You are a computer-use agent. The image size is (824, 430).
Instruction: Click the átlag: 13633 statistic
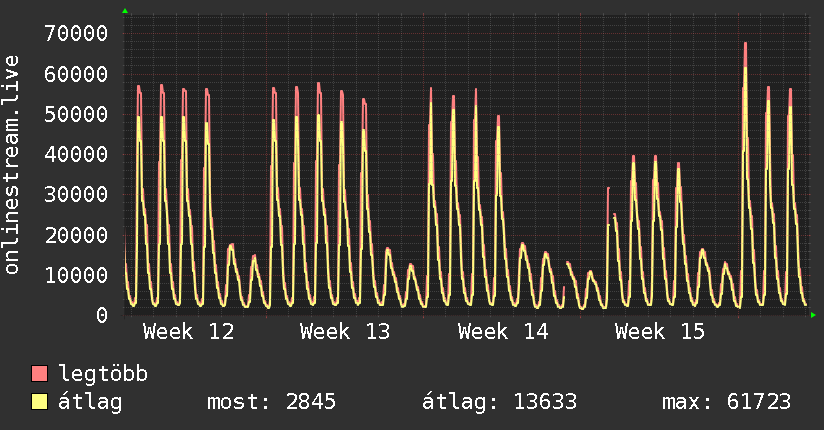coord(499,402)
